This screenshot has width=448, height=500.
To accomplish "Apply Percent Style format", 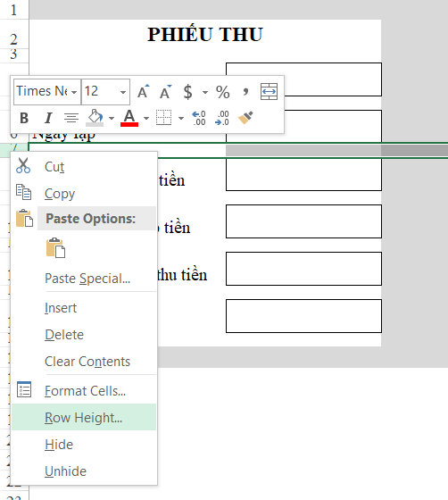I will tap(222, 92).
